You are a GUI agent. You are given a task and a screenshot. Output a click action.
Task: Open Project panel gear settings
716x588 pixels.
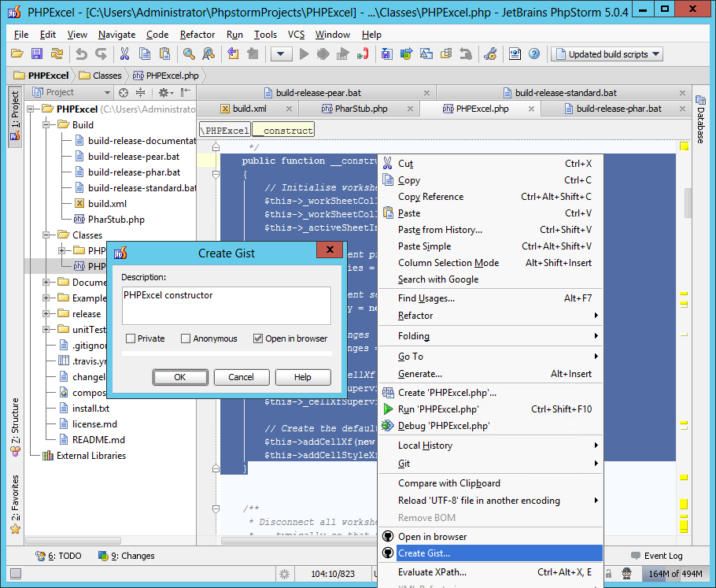(165, 93)
